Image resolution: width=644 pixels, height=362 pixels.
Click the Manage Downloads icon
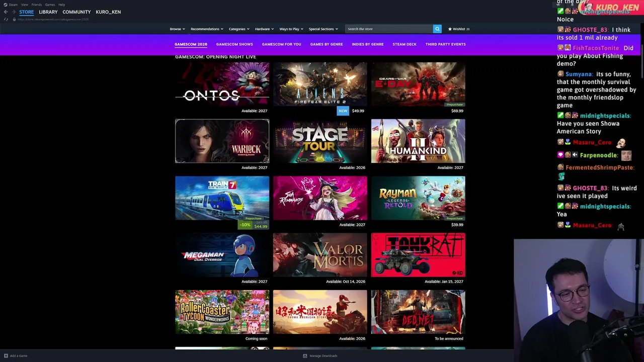[305, 355]
